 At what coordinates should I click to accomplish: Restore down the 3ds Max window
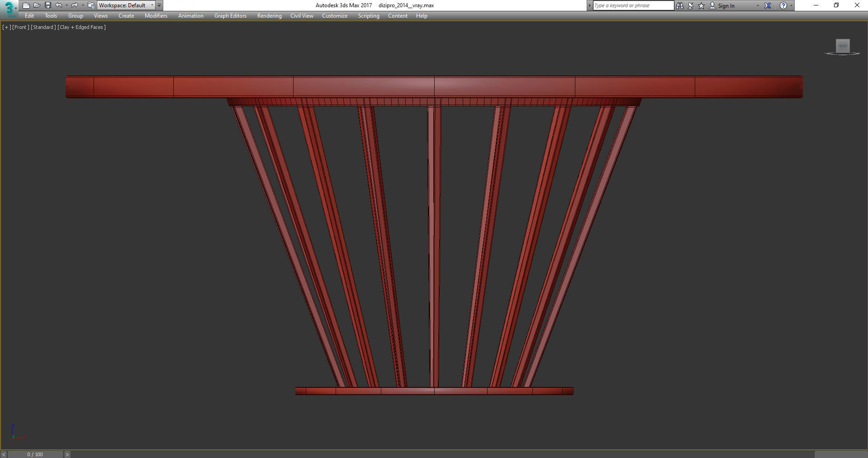click(x=836, y=5)
